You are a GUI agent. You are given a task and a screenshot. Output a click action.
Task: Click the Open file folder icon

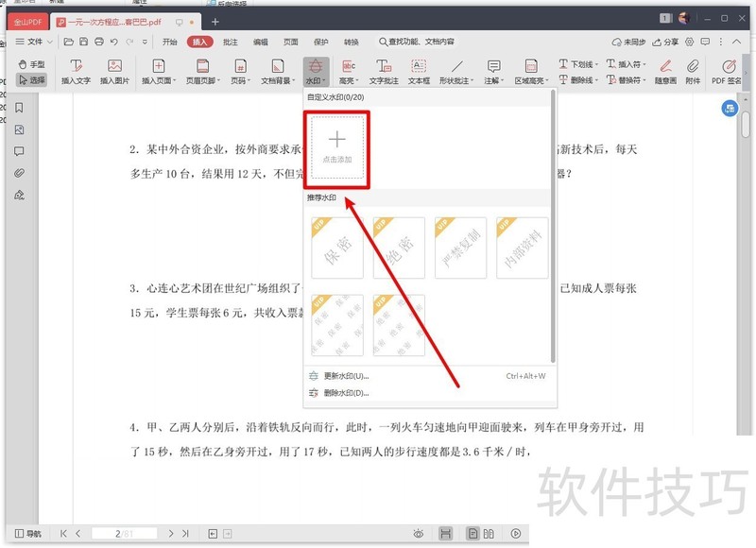tap(68, 42)
